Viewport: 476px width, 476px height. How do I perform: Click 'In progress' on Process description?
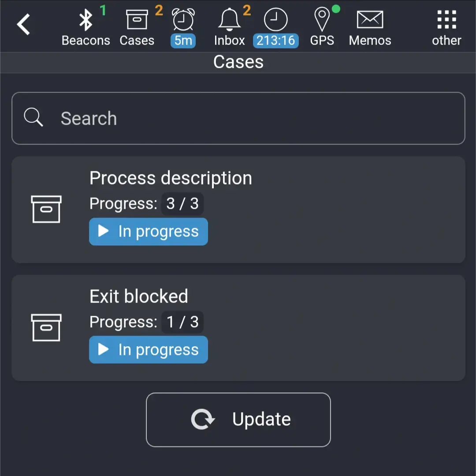148,231
